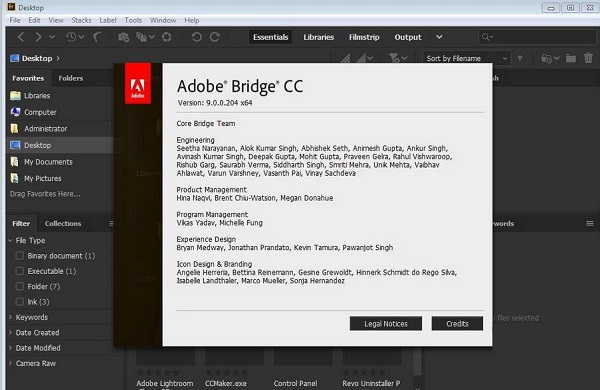600x390 pixels.
Task: Check the Binary document (1) filter
Action: [19, 255]
